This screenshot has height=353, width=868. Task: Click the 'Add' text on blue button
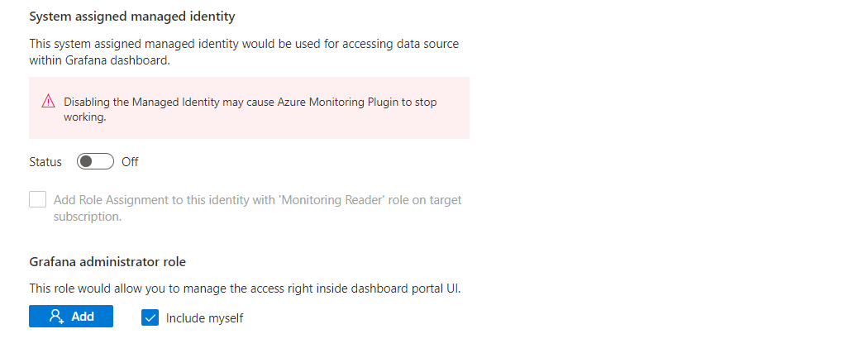(x=83, y=317)
